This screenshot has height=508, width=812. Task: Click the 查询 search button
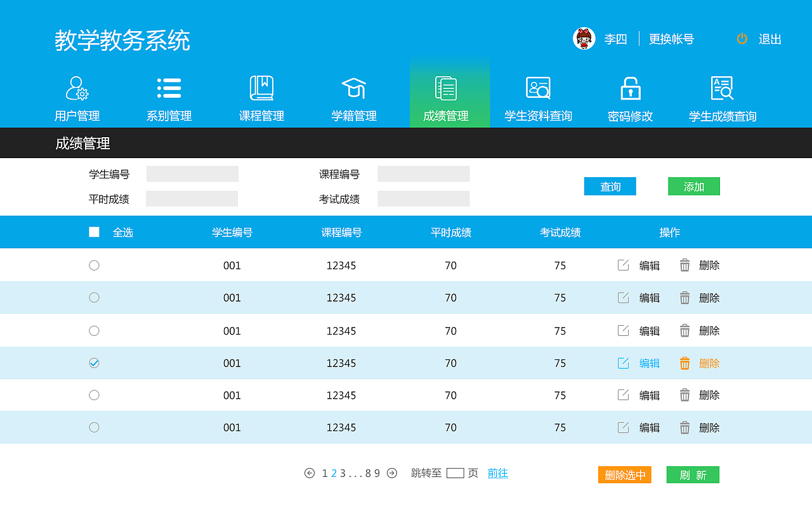point(610,186)
